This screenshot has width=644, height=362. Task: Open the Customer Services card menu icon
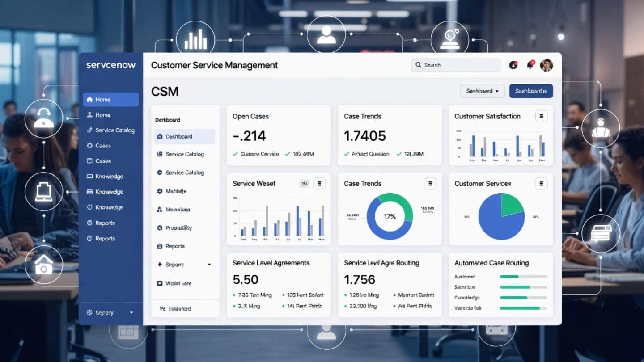click(x=541, y=183)
